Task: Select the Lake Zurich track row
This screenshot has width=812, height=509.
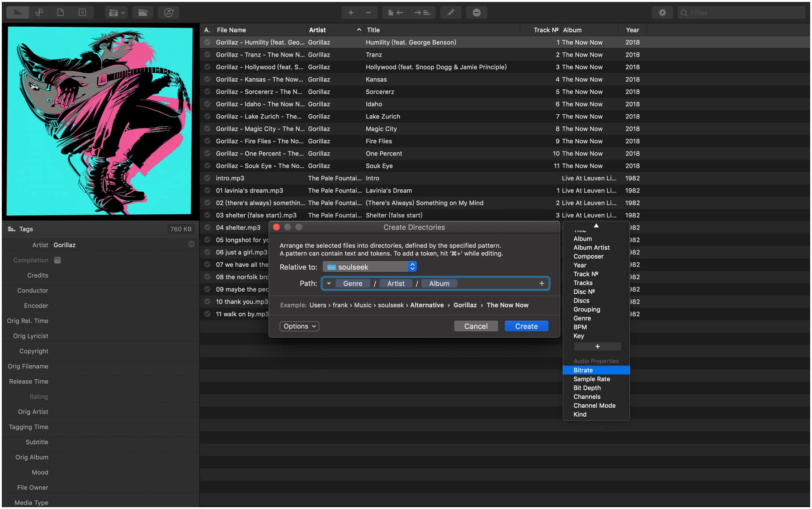Action: click(504, 116)
